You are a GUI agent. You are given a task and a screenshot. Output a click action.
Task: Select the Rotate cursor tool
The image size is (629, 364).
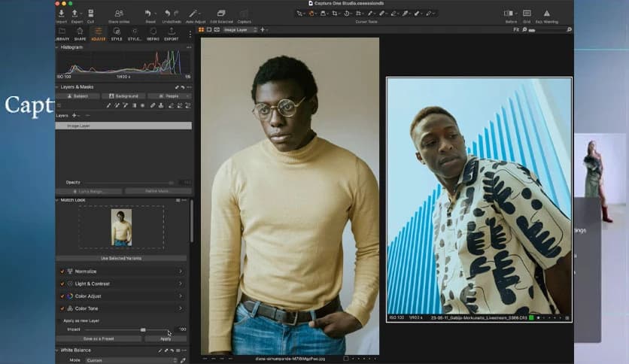click(347, 14)
